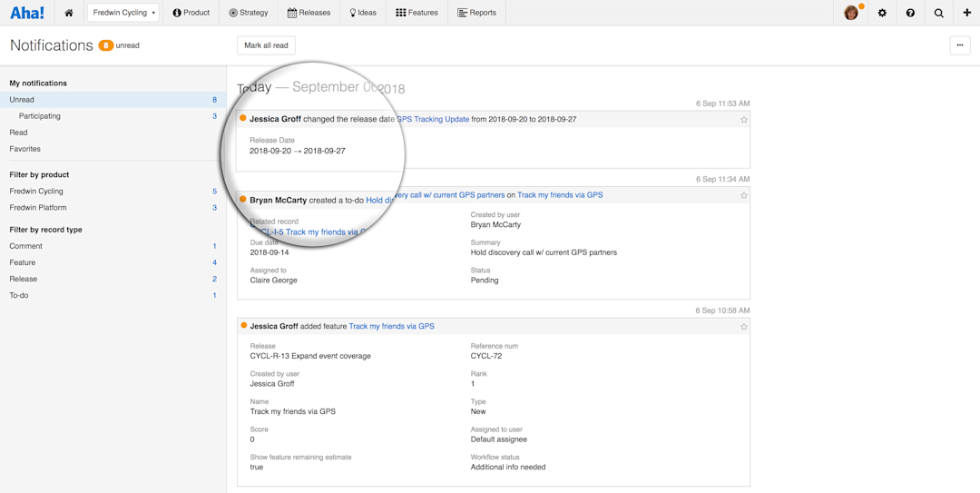This screenshot has height=493, width=980.
Task: Click the Claire George assignee text
Action: click(274, 281)
